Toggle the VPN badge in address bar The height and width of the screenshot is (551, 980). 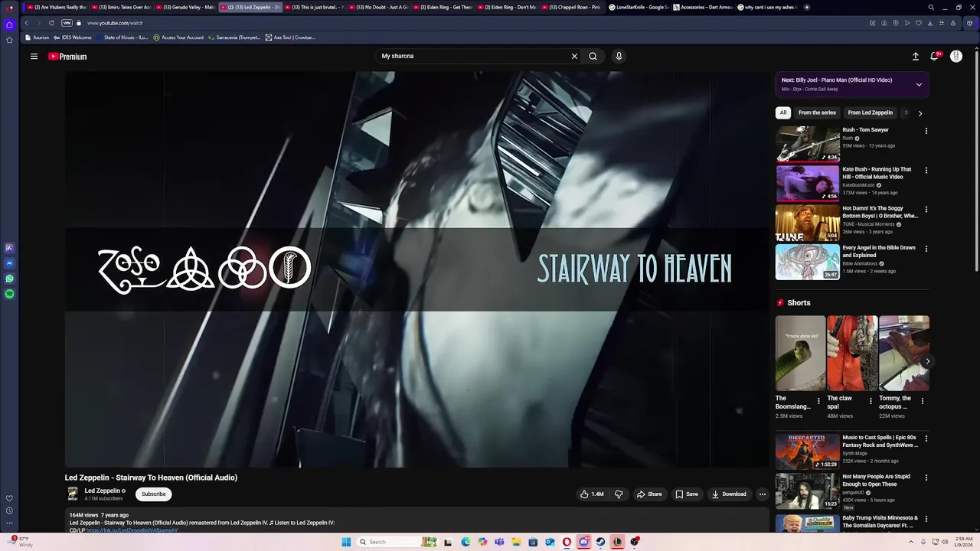(67, 23)
